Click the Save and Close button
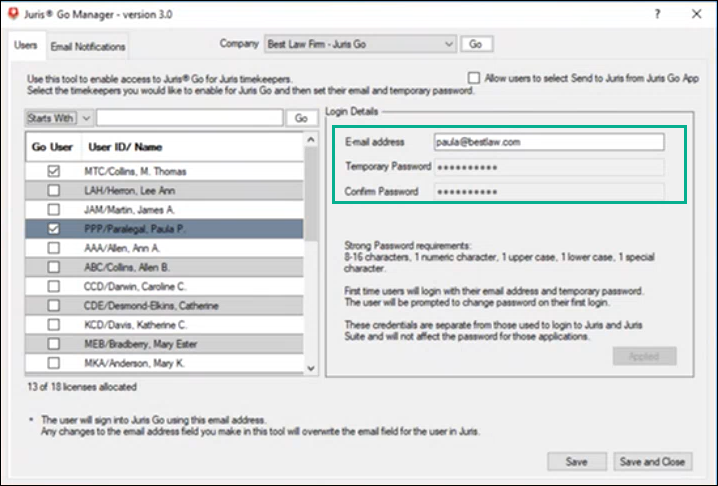Screen dimensions: 718x486 click(x=651, y=461)
